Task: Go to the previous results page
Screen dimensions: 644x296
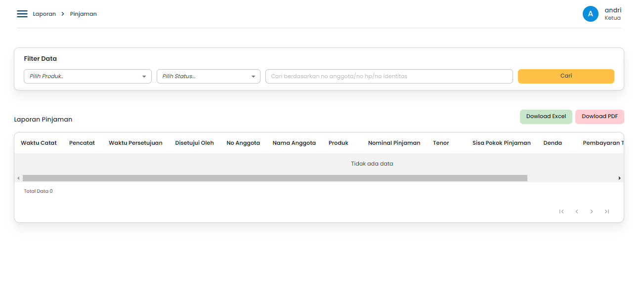Action: 576,211
